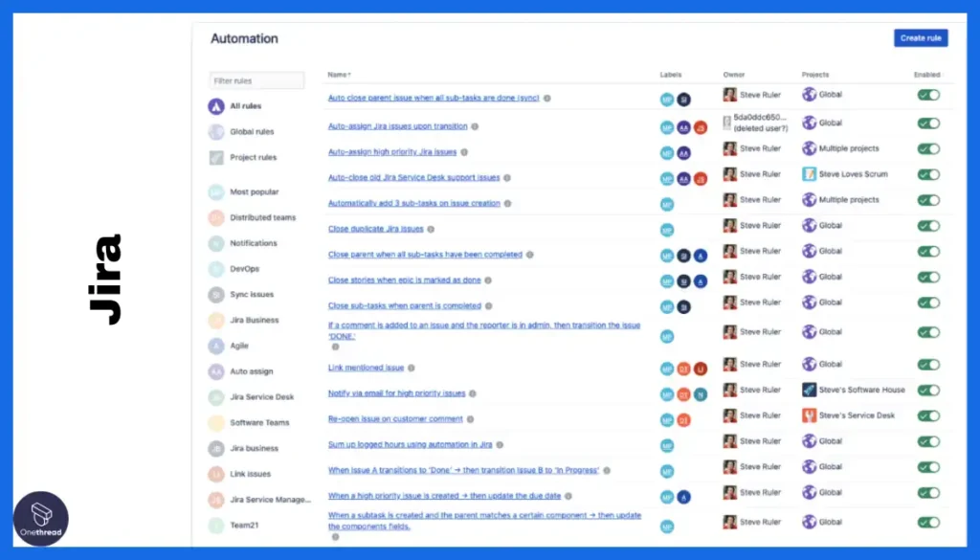Click 'Multiple projects' in 'Auto-assign high priority' row

tap(849, 148)
